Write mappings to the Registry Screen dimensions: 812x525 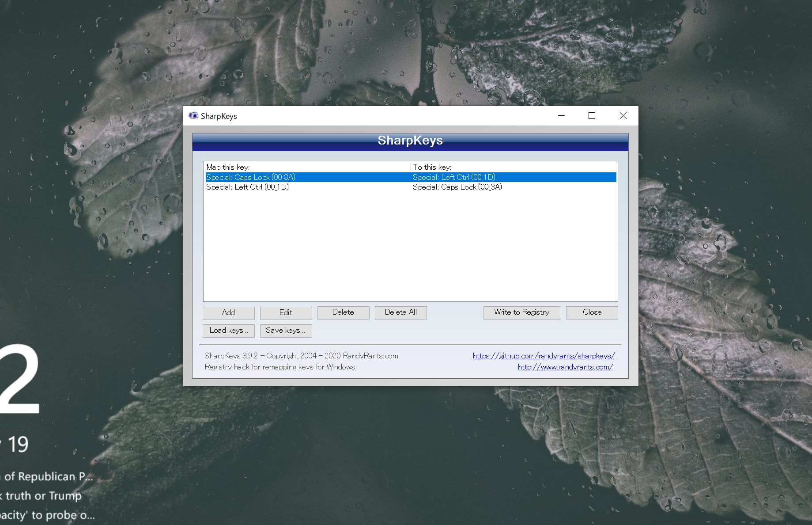click(521, 312)
